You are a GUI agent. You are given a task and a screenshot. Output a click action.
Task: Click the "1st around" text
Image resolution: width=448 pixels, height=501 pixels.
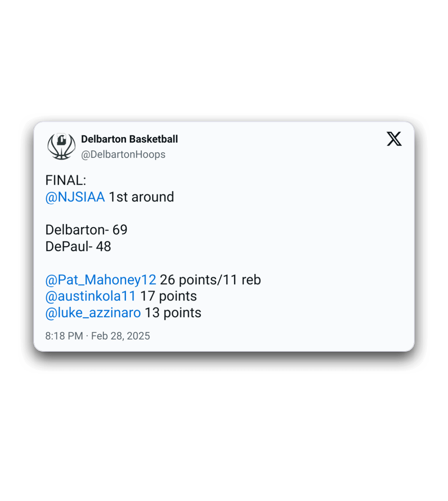click(141, 197)
